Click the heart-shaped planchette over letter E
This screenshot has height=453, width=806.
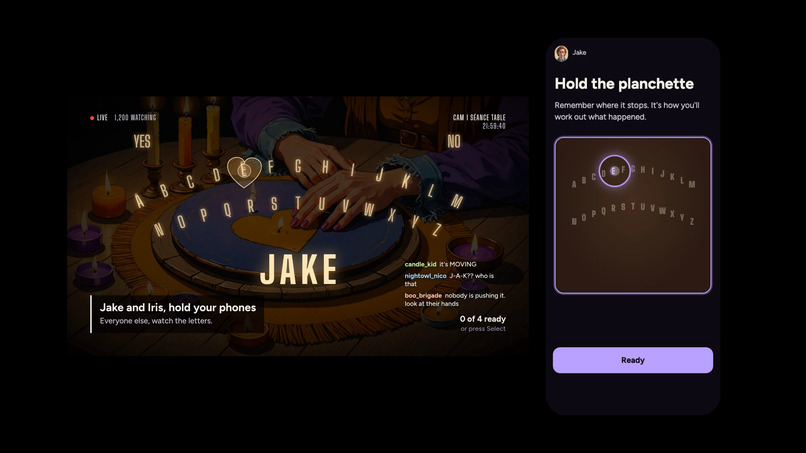(244, 171)
